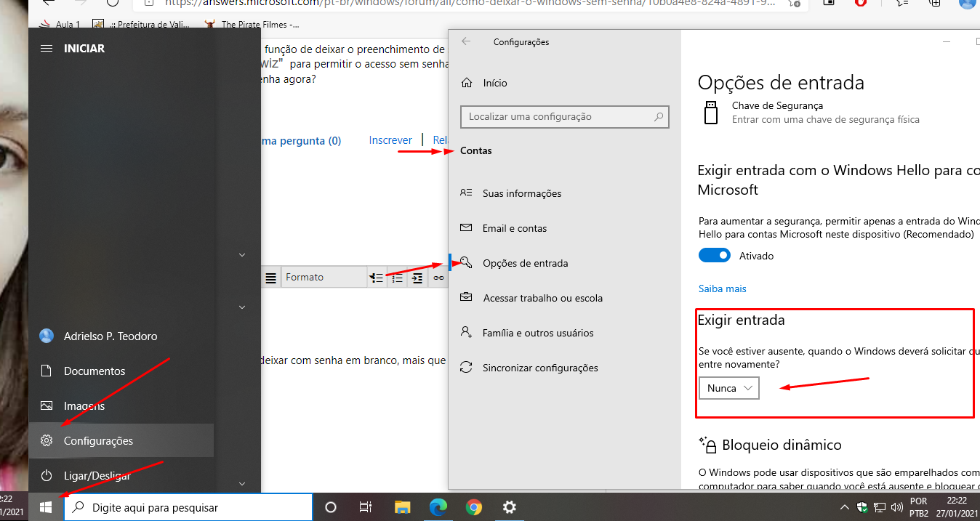Click the Opções de entrada page title
The width and height of the screenshot is (980, 521).
[781, 83]
